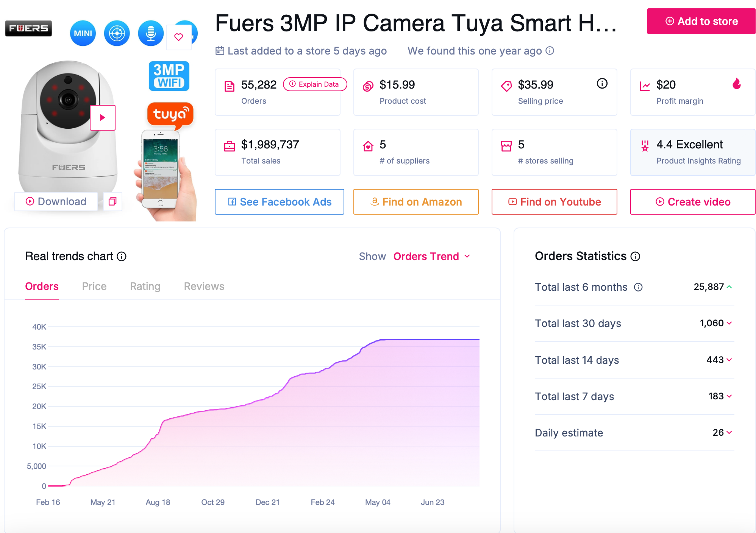The height and width of the screenshot is (533, 756).
Task: Play the product video thumbnail
Action: [103, 118]
